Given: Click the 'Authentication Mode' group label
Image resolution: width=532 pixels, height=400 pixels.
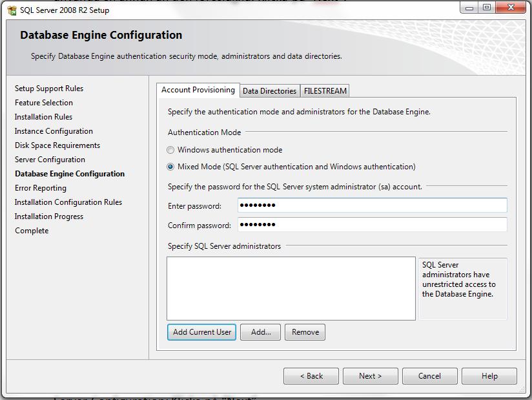Looking at the screenshot, I should click(x=204, y=132).
